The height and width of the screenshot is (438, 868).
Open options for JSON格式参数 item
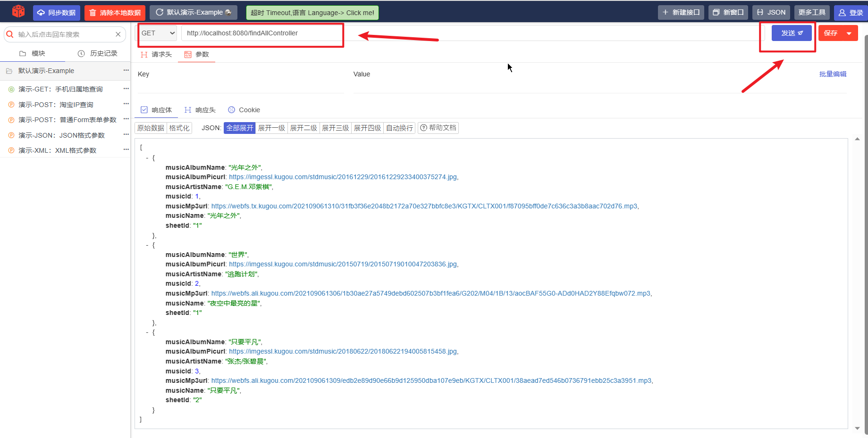click(126, 134)
